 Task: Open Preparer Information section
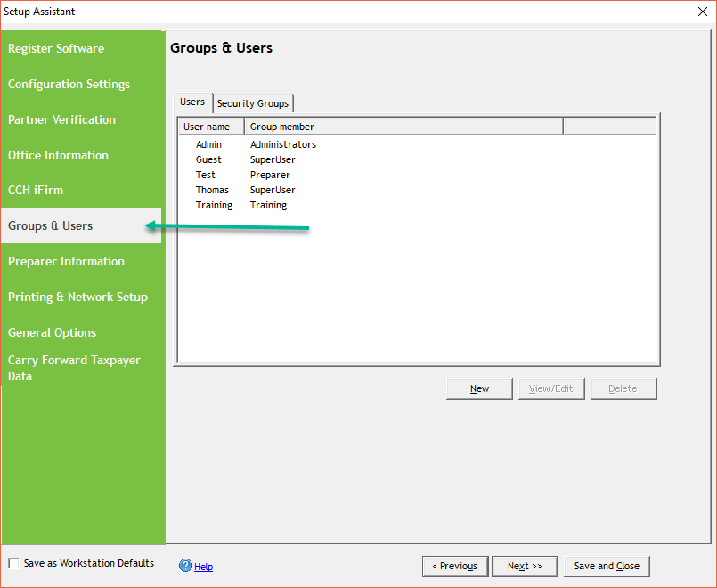(66, 262)
